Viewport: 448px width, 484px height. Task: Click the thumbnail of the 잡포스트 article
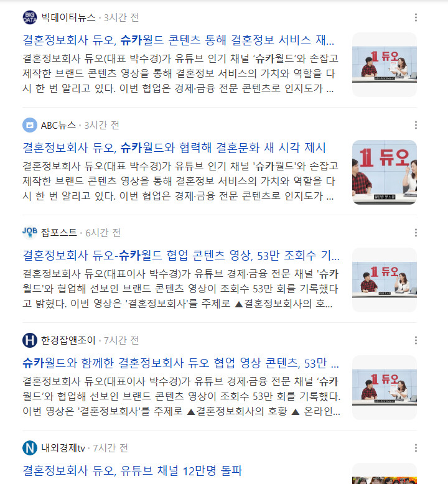pyautogui.click(x=385, y=280)
